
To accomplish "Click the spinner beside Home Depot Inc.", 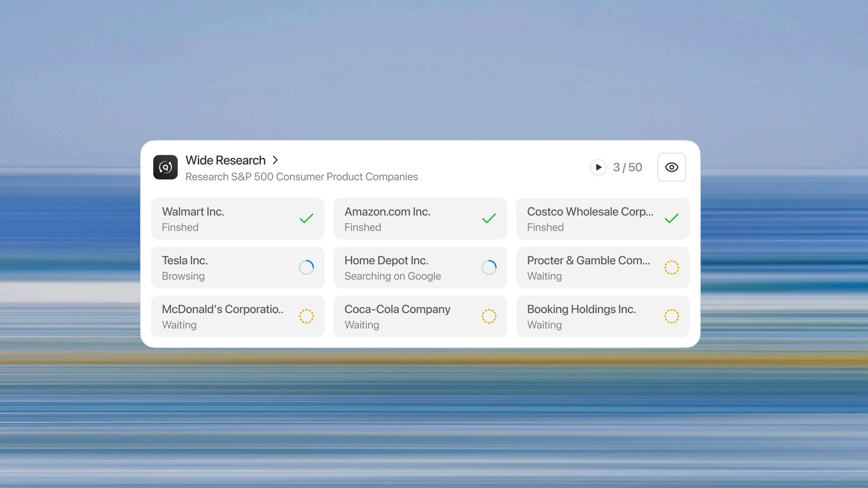I will pyautogui.click(x=489, y=267).
